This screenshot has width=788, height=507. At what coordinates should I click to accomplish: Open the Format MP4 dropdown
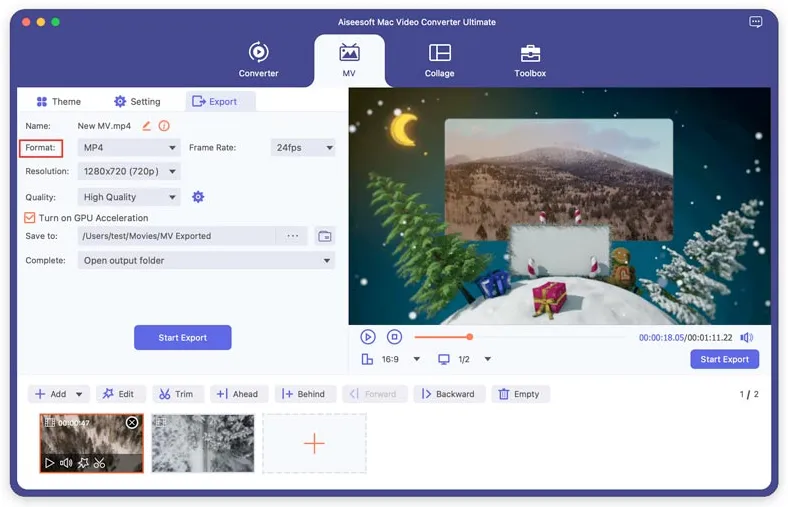click(x=129, y=148)
